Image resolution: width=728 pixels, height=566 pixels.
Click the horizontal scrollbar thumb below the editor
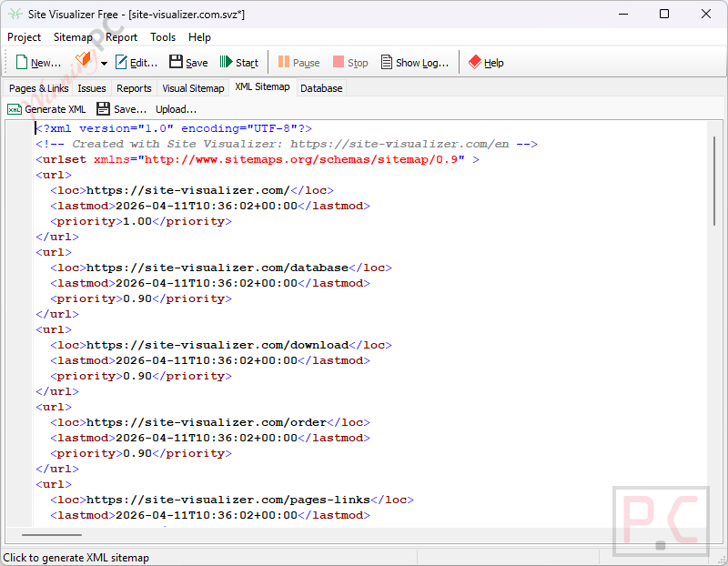(52, 535)
